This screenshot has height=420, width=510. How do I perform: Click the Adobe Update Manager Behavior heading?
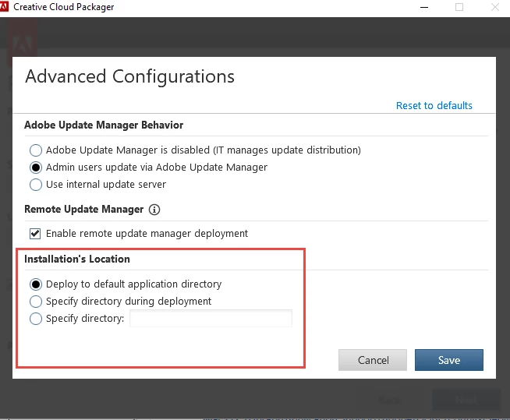[104, 125]
